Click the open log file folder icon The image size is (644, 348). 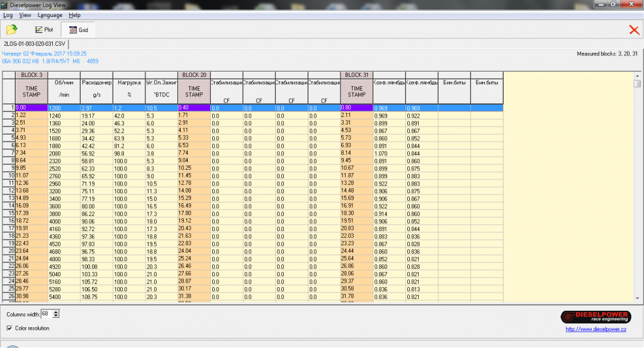point(11,30)
